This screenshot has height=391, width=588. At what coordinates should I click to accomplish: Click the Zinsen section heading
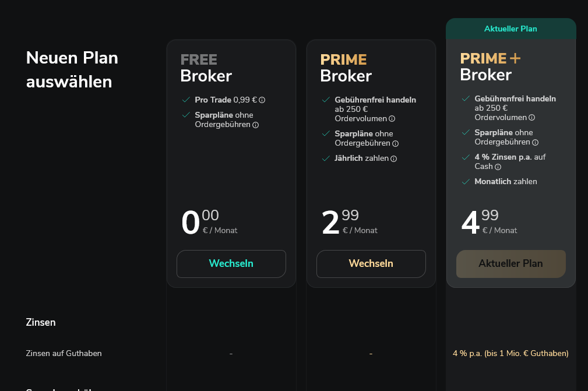pyautogui.click(x=41, y=322)
